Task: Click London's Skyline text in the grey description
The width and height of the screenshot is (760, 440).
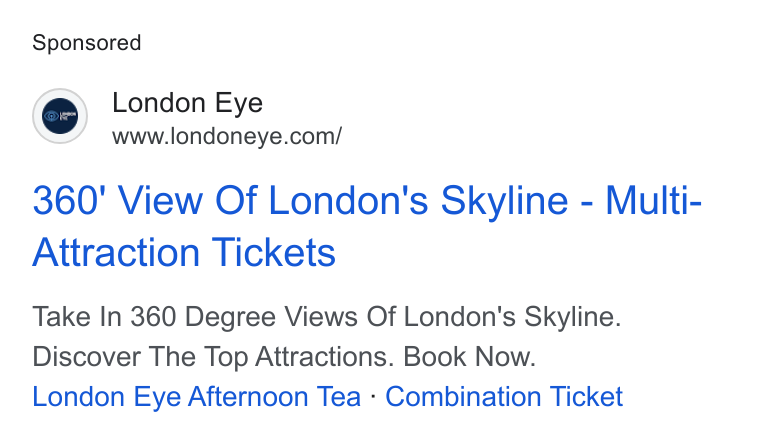Action: (512, 317)
